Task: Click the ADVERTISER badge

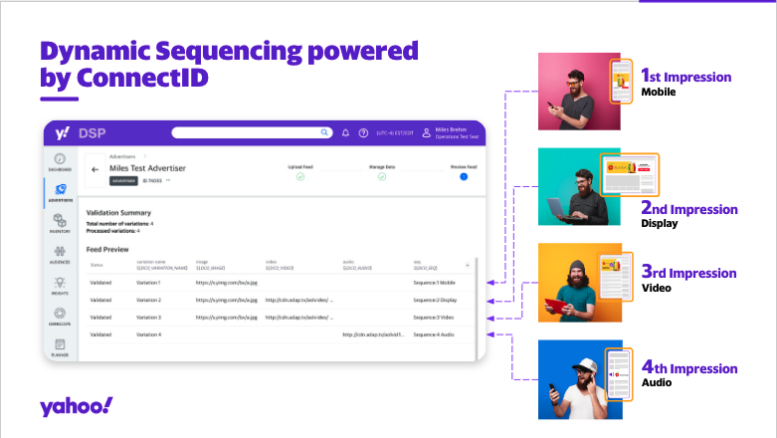Action: (123, 181)
